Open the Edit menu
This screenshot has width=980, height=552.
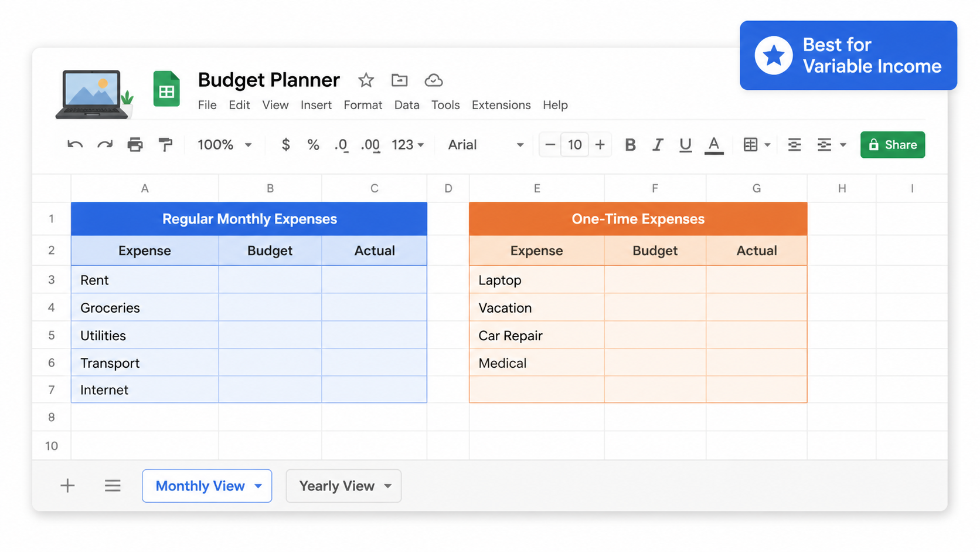tap(239, 105)
